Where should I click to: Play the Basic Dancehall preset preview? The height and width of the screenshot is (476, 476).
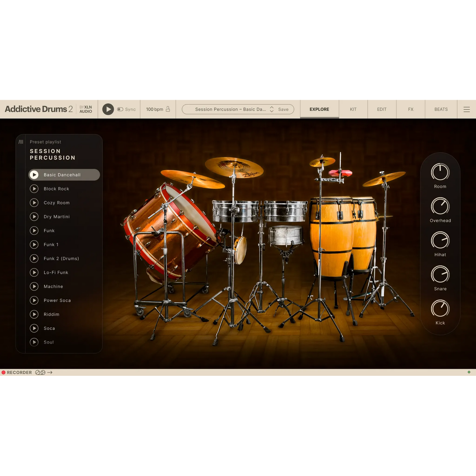click(x=34, y=175)
